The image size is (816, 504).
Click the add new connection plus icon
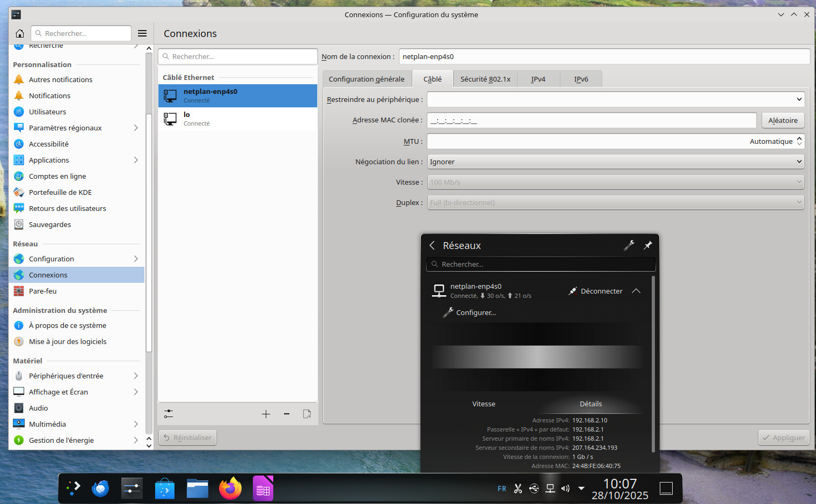(x=266, y=414)
